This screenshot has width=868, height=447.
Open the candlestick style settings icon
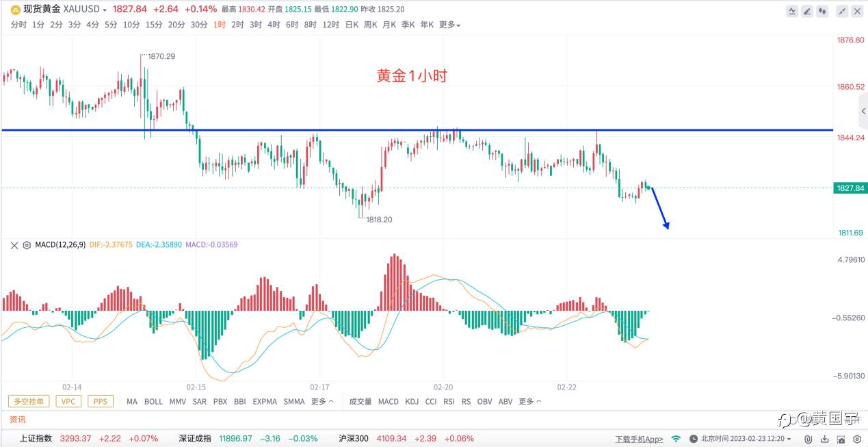click(x=823, y=11)
